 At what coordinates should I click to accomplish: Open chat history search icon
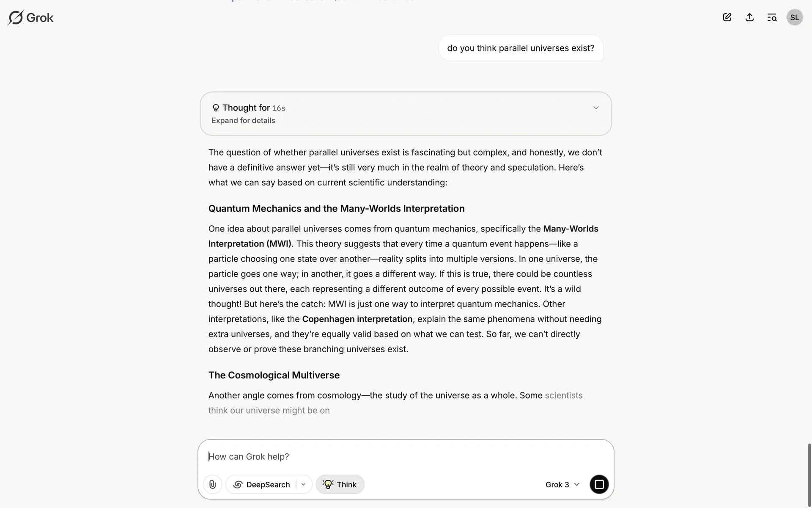[x=772, y=17]
